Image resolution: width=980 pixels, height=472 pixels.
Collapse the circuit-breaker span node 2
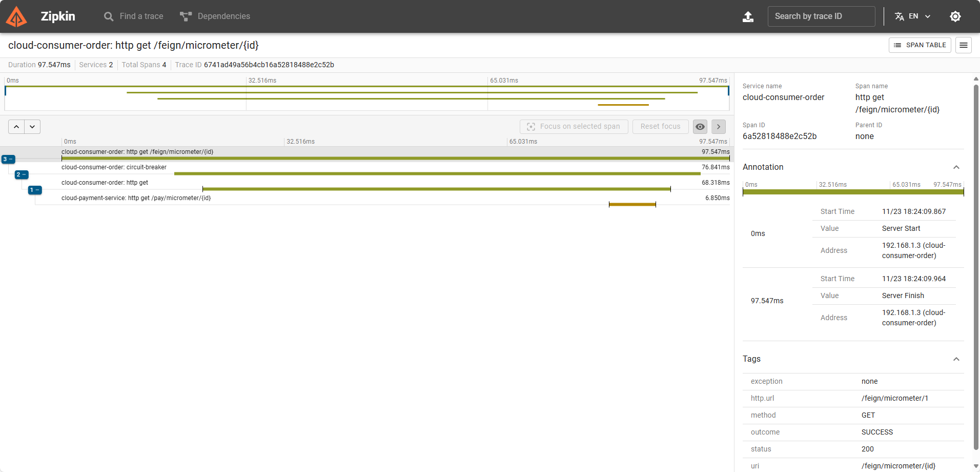[x=22, y=175]
